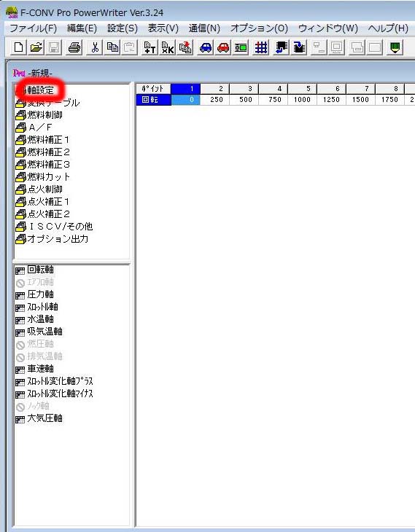The height and width of the screenshot is (532, 415).
Task: Select the 燃料補正1 folder
Action: click(43, 140)
